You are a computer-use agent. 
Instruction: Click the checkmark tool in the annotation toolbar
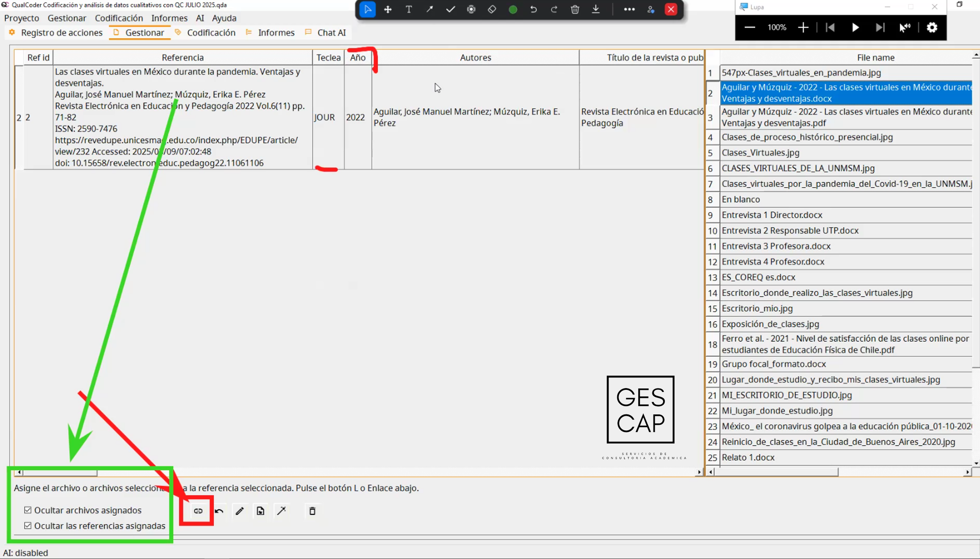(x=450, y=9)
